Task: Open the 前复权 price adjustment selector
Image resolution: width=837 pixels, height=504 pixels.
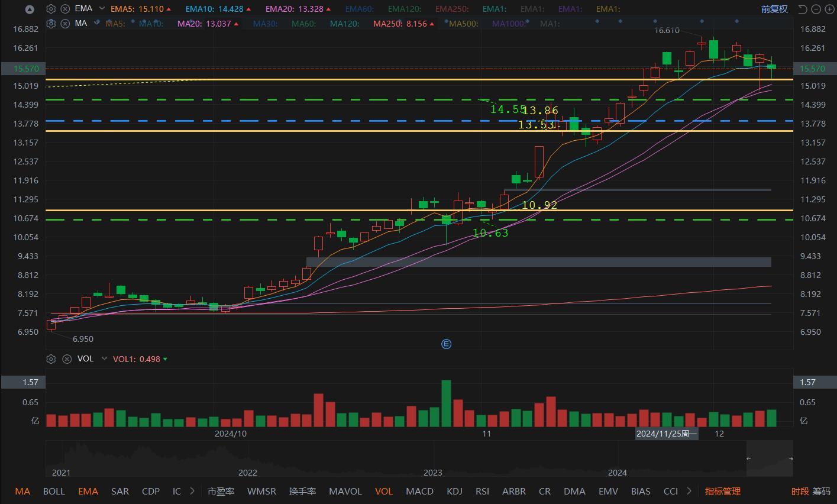Action: [x=774, y=9]
